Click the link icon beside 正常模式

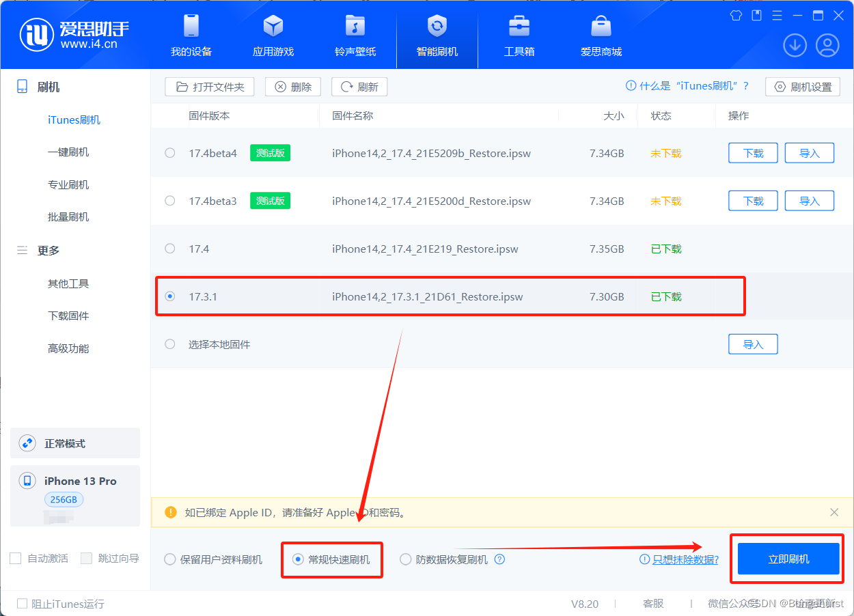27,443
